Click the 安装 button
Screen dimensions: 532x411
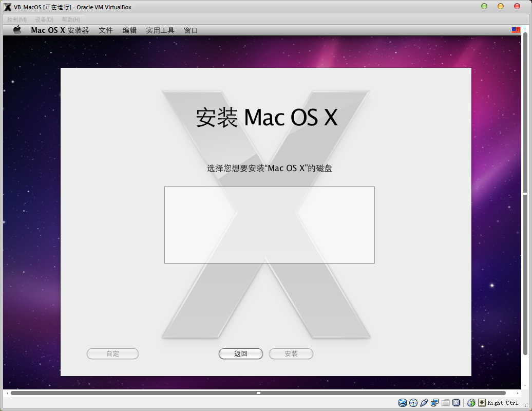pos(291,353)
